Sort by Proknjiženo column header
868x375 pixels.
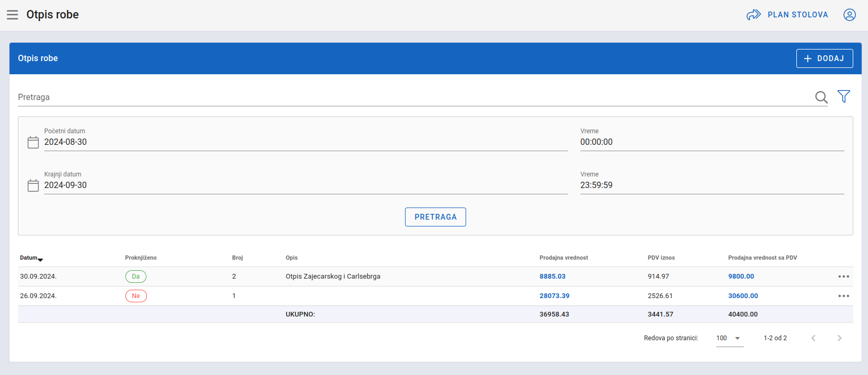click(x=141, y=258)
